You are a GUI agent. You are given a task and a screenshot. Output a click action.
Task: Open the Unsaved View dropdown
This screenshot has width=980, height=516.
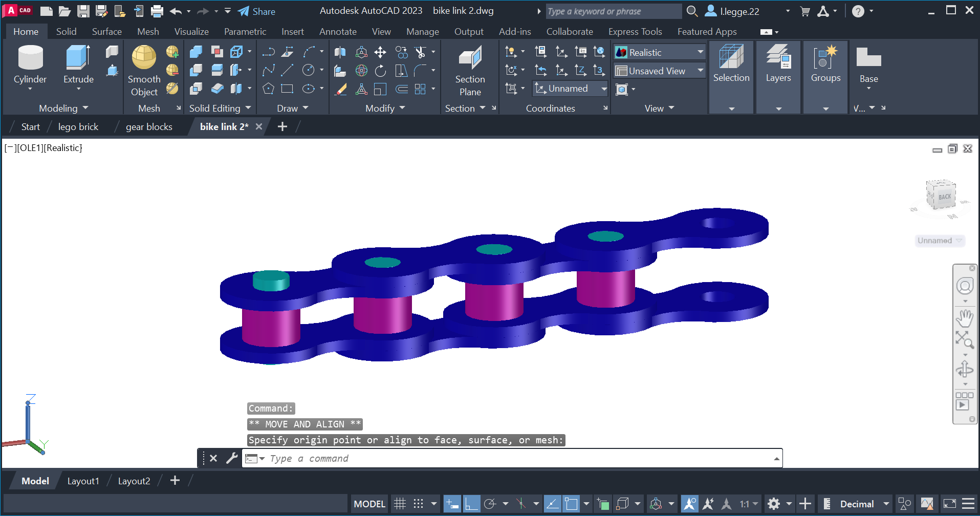point(659,71)
